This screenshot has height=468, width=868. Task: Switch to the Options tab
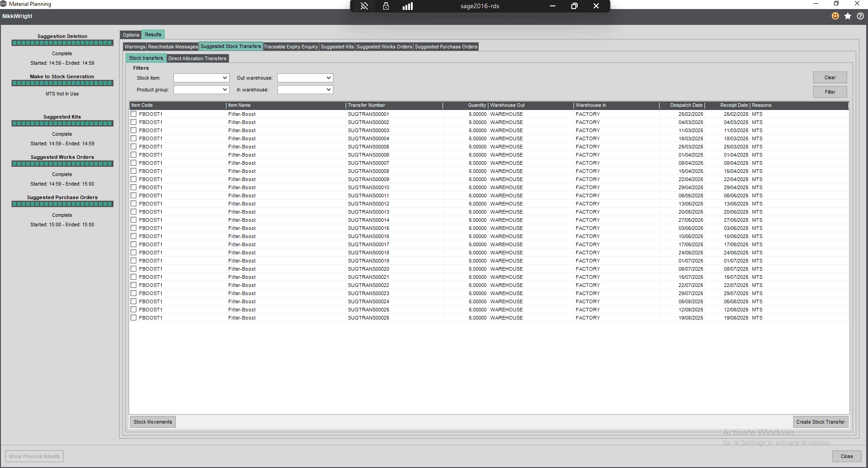click(x=131, y=35)
